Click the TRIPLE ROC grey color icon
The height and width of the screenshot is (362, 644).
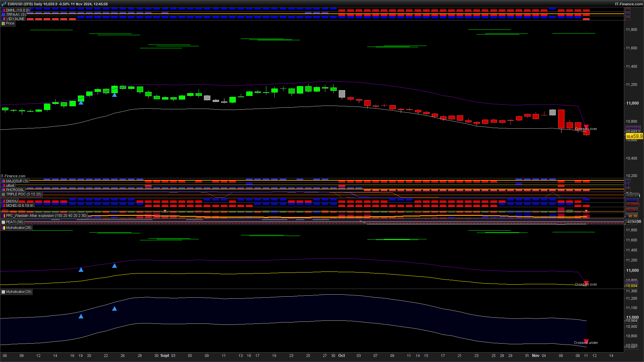tap(3, 194)
